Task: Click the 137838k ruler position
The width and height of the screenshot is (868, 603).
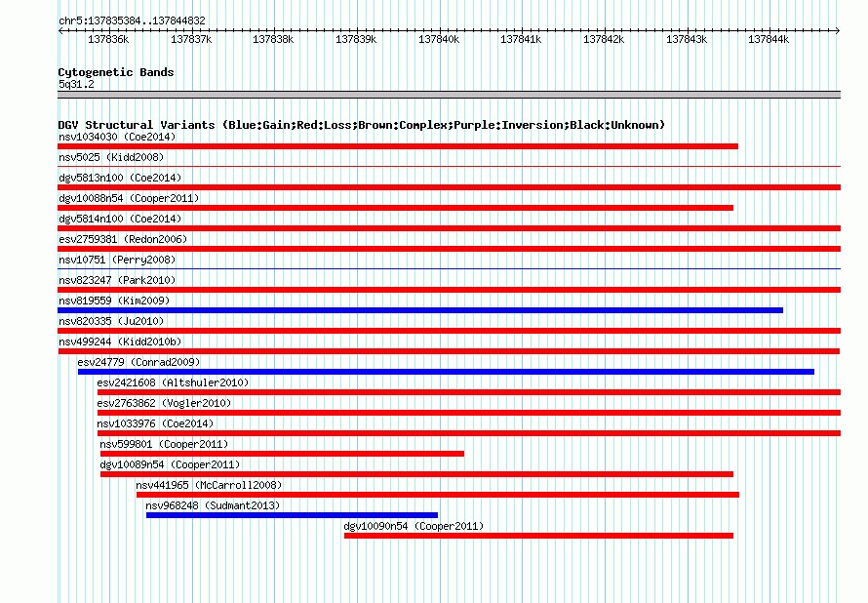Action: tap(273, 39)
